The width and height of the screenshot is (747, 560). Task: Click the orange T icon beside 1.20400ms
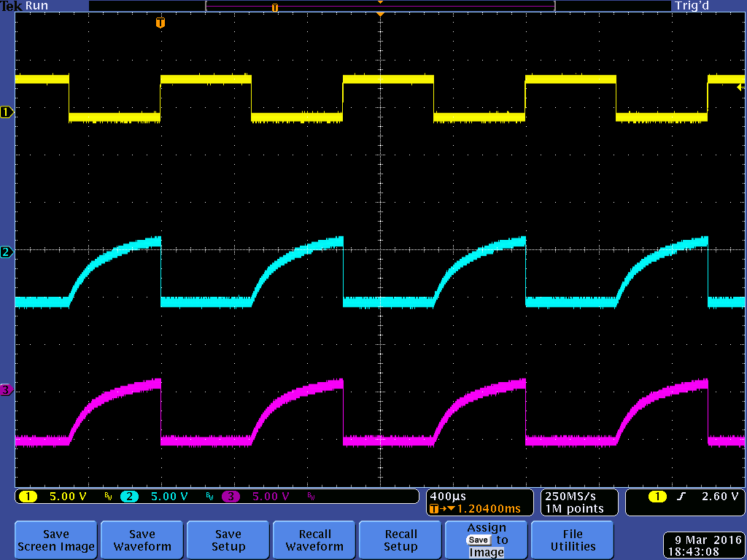(433, 509)
